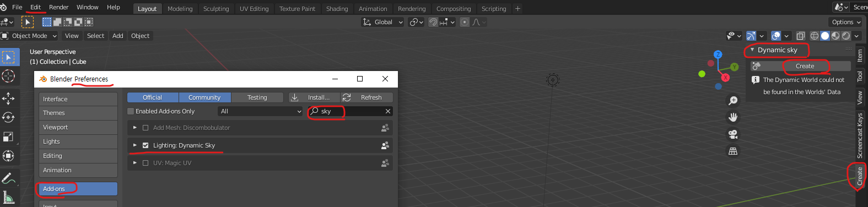Viewport: 868px width, 207px height.
Task: Toggle show overlays button
Action: (x=776, y=36)
